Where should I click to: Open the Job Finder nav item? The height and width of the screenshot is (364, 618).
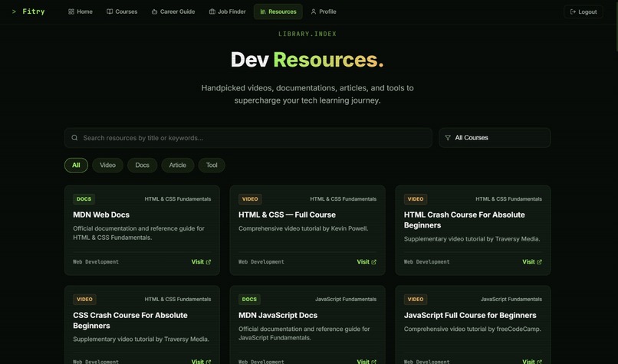point(228,11)
